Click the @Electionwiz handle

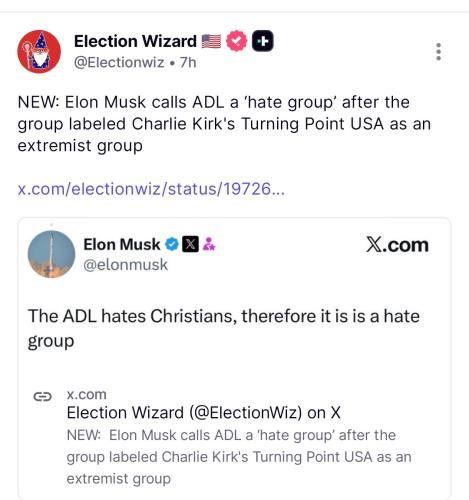(119, 62)
